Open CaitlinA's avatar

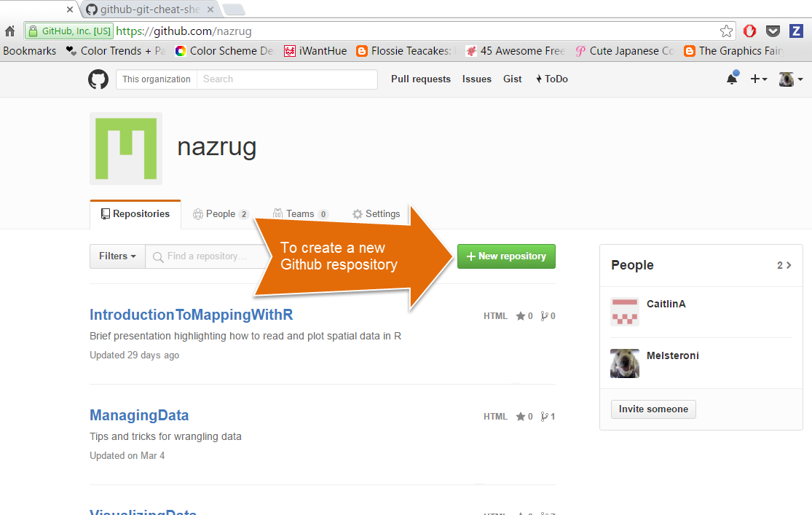(x=625, y=311)
